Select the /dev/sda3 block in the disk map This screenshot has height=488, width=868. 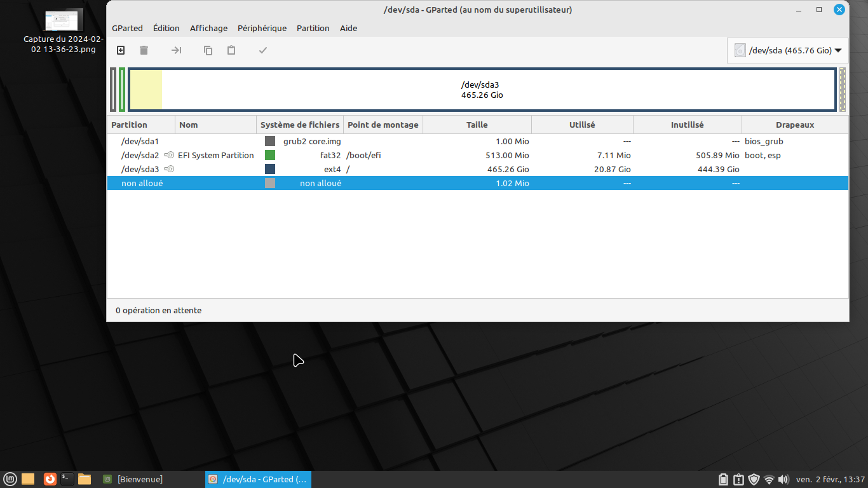482,90
